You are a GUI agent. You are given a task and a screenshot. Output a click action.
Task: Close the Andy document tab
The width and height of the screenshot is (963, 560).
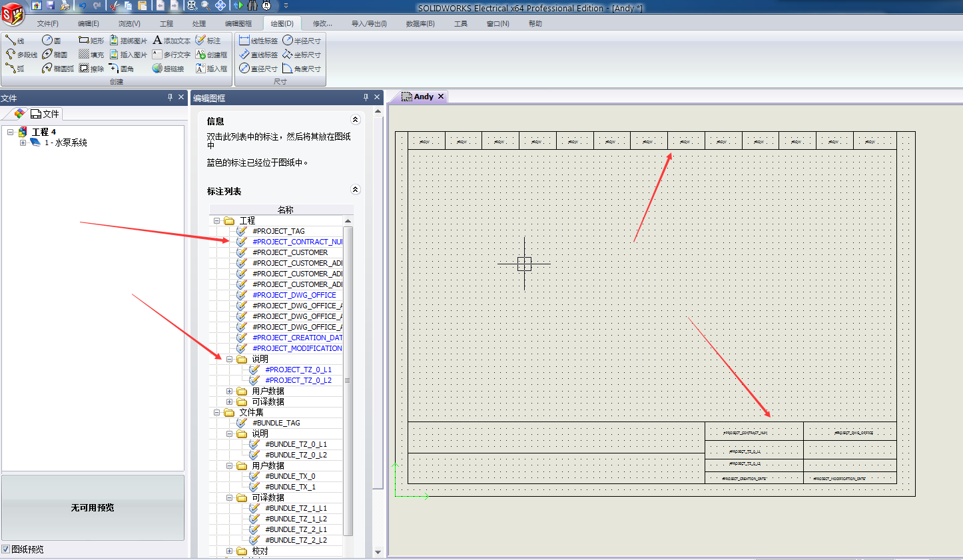pyautogui.click(x=441, y=97)
